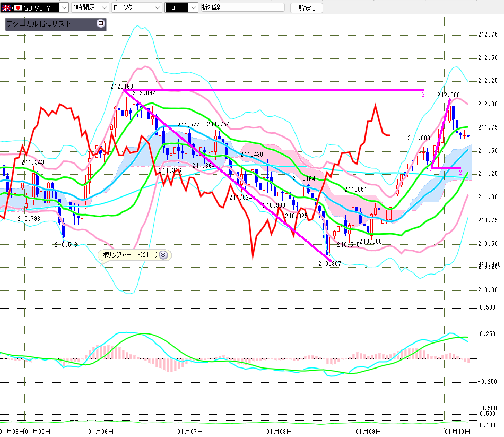Click the 01月10日 date marker on time axis

click(x=456, y=431)
